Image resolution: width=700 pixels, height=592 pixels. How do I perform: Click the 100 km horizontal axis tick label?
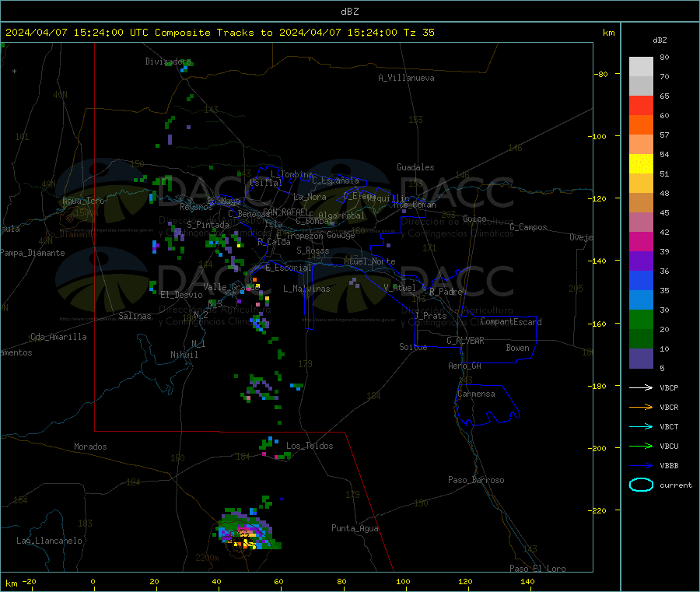click(x=403, y=581)
